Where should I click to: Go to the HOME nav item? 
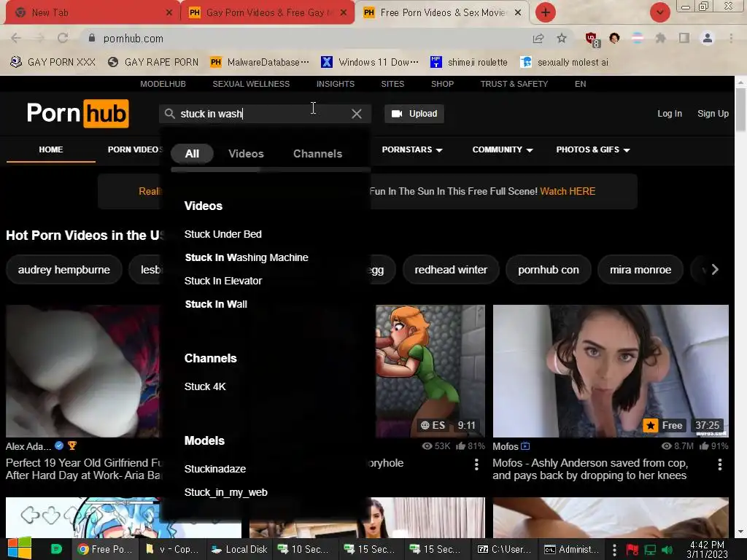pyautogui.click(x=51, y=149)
